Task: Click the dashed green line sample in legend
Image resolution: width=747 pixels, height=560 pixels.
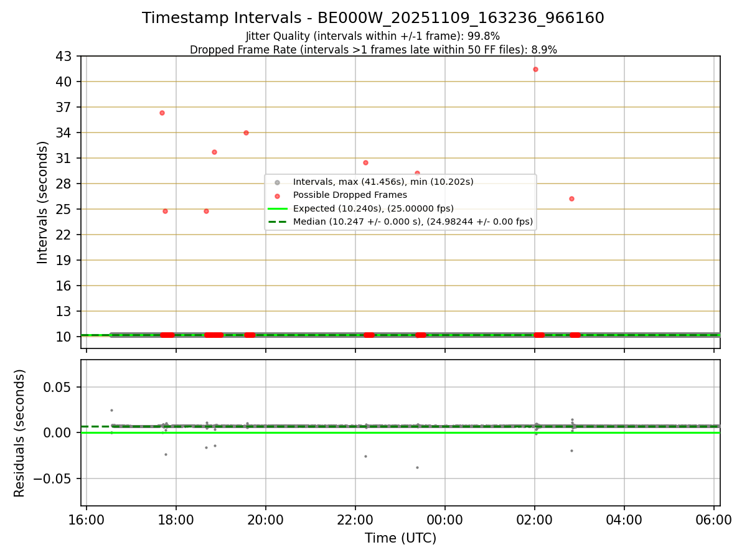Action: (278, 222)
